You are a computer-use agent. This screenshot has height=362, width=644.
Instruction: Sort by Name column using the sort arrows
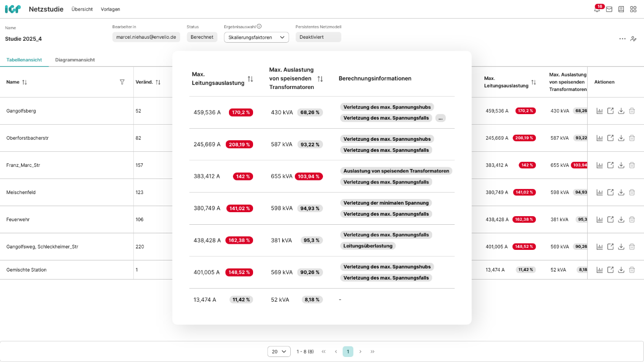click(x=25, y=82)
